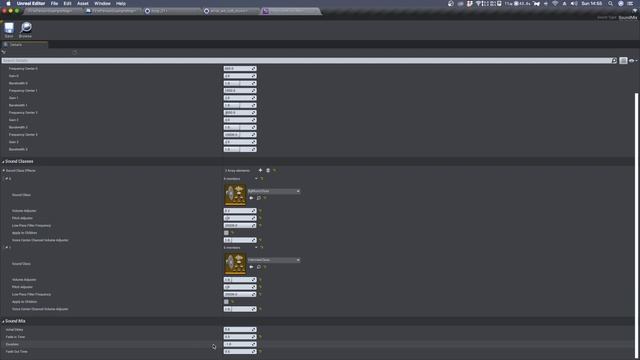This screenshot has width=640, height=360.
Task: Click the Bandwidth 0 slider field
Action: pos(240,83)
